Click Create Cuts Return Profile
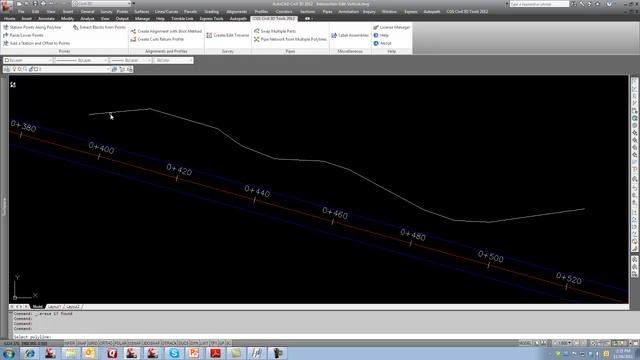This screenshot has width=640, height=360. (x=157, y=39)
